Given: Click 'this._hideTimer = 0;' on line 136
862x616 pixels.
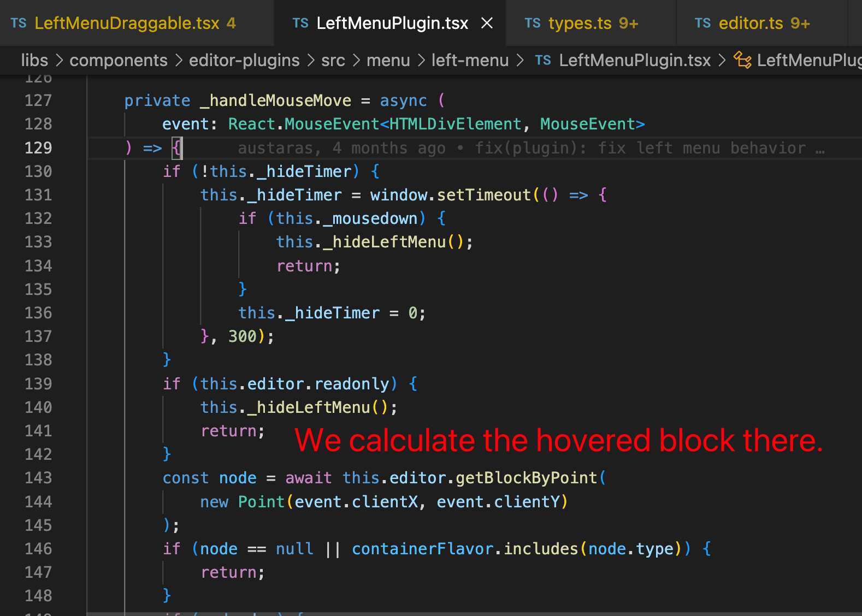Looking at the screenshot, I should 332,313.
